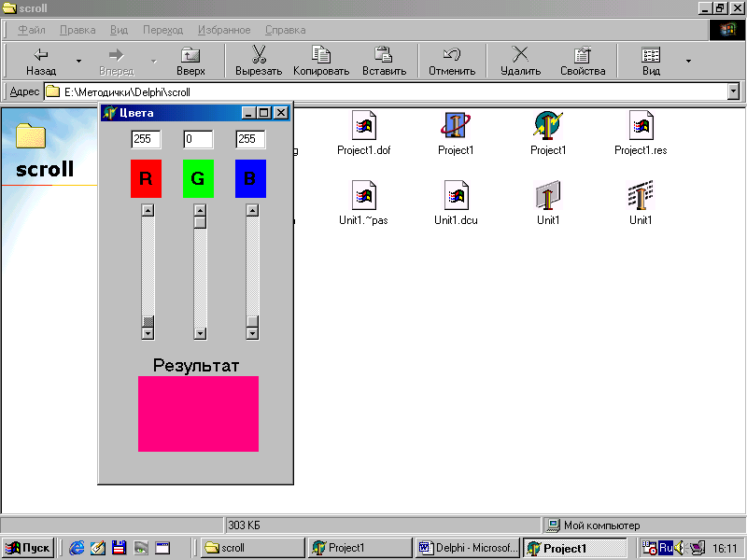The width and height of the screenshot is (747, 560).
Task: Click the floppy disk quick launch icon
Action: click(120, 548)
